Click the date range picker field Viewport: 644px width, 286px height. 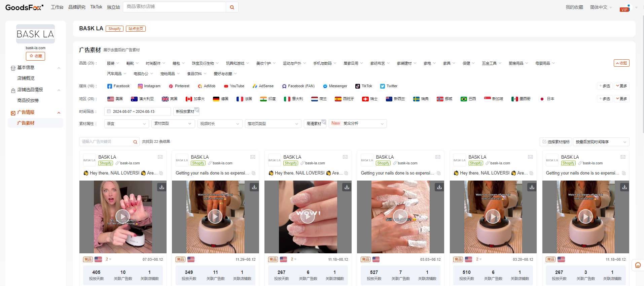coord(138,112)
